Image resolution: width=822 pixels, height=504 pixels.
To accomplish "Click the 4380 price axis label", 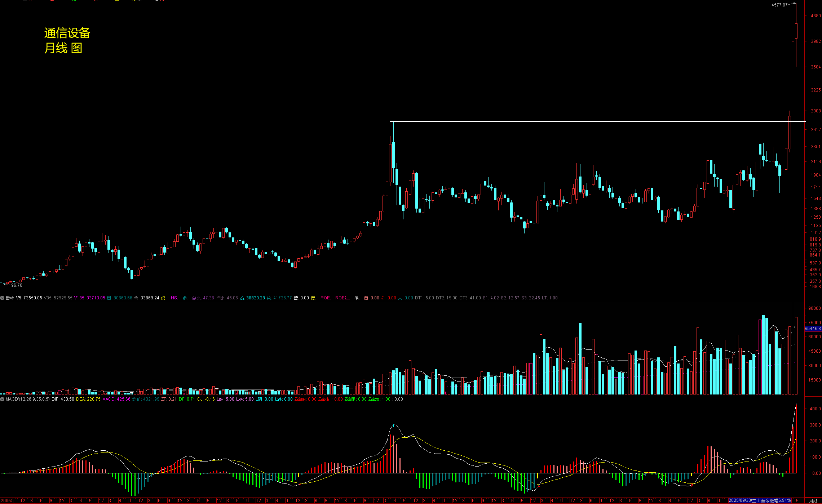I will [x=816, y=16].
